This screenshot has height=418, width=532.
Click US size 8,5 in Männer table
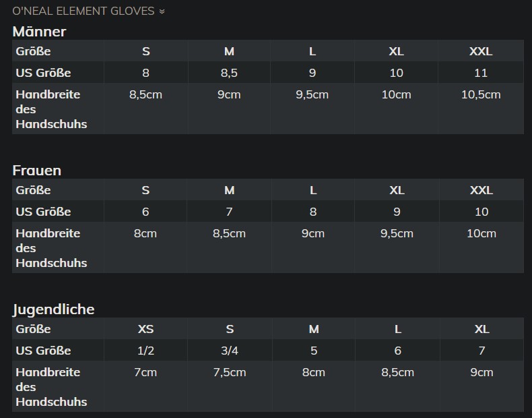pyautogui.click(x=229, y=73)
